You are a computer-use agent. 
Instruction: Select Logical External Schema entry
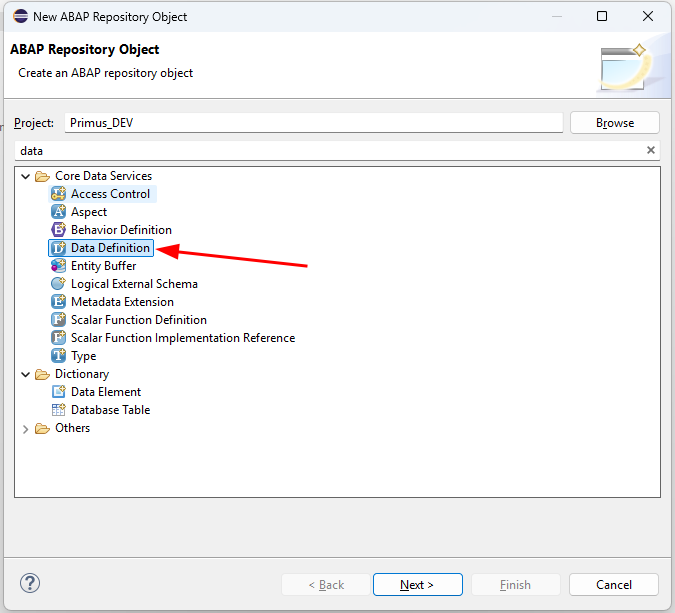coord(134,284)
